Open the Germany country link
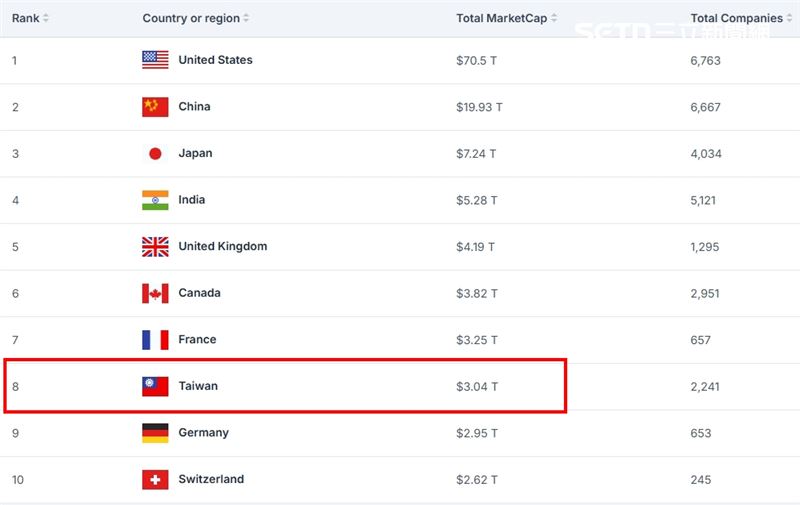Image resolution: width=800 pixels, height=505 pixels. pos(204,433)
